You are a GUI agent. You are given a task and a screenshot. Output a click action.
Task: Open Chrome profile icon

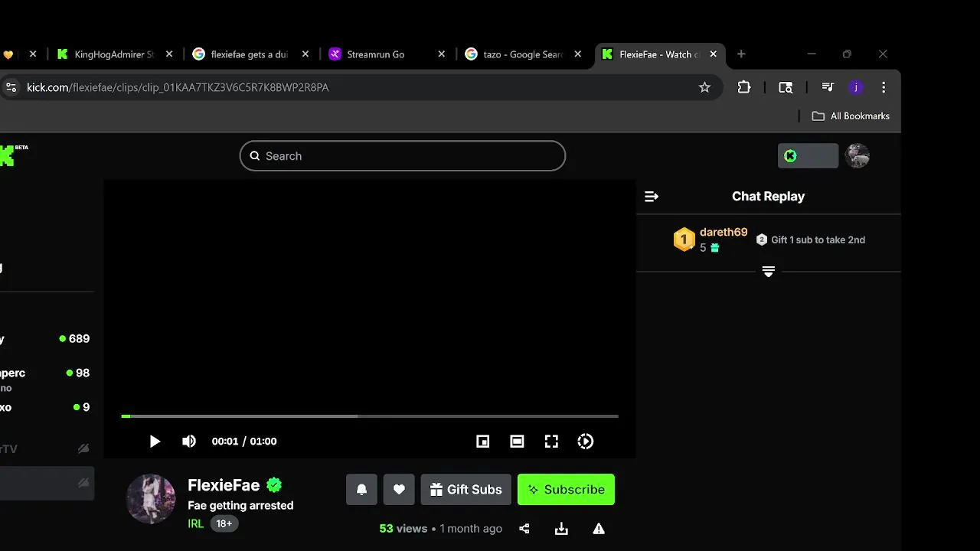[856, 87]
